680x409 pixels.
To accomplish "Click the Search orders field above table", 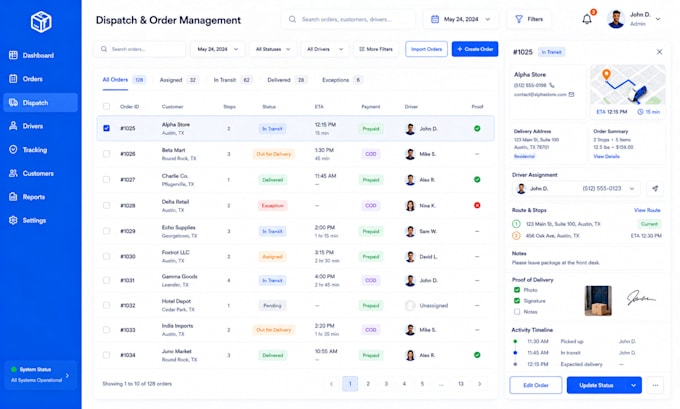I will coord(140,49).
